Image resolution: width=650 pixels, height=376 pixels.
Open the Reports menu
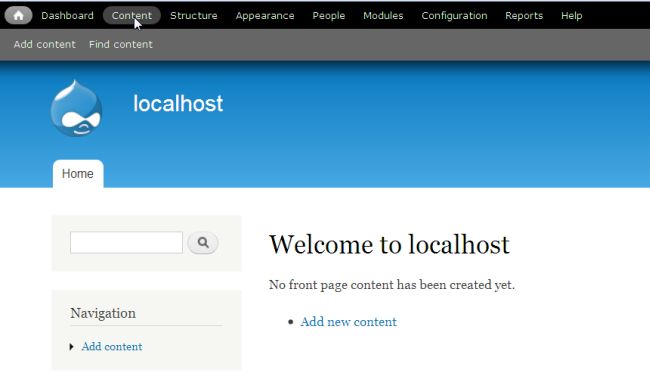click(524, 16)
